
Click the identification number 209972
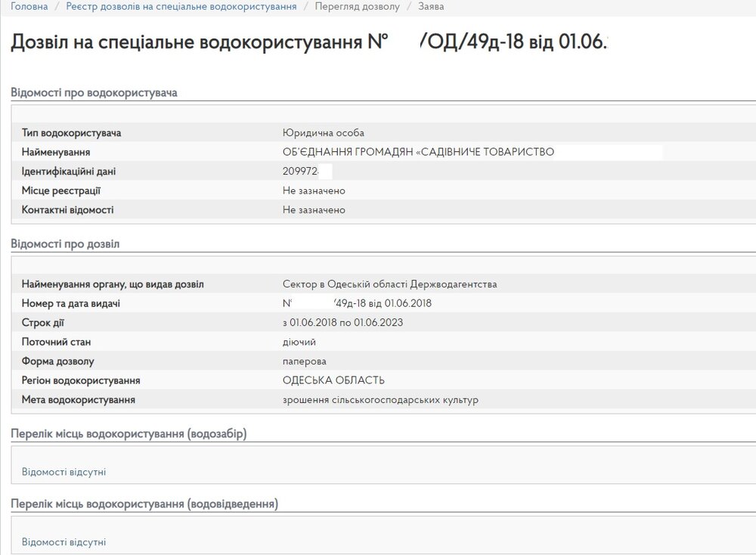(300, 171)
